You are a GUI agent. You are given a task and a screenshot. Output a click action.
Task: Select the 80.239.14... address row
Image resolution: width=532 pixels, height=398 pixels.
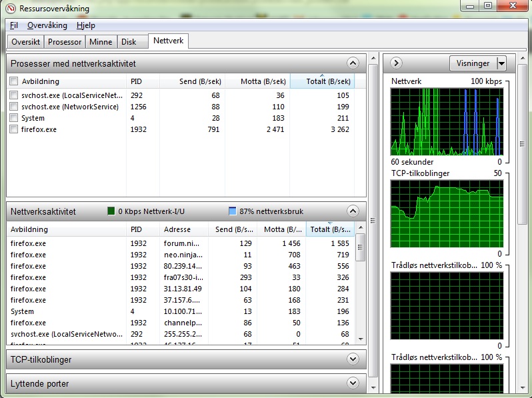(x=181, y=266)
